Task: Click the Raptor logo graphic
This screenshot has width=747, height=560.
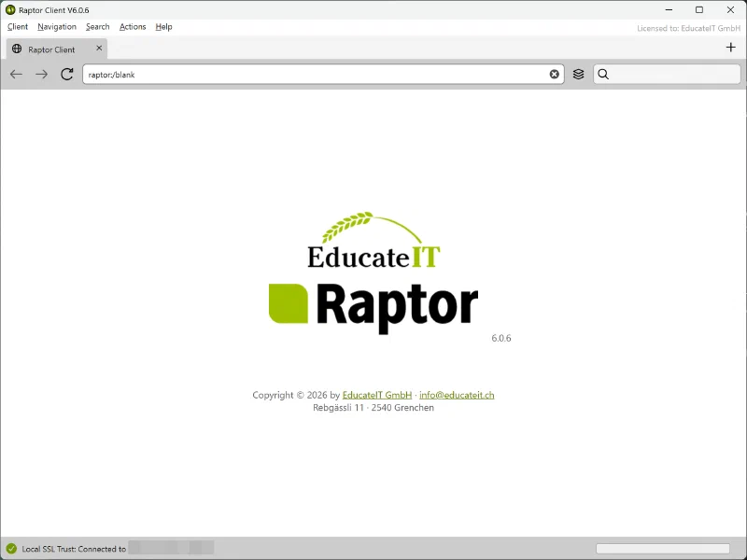Action: [x=373, y=308]
